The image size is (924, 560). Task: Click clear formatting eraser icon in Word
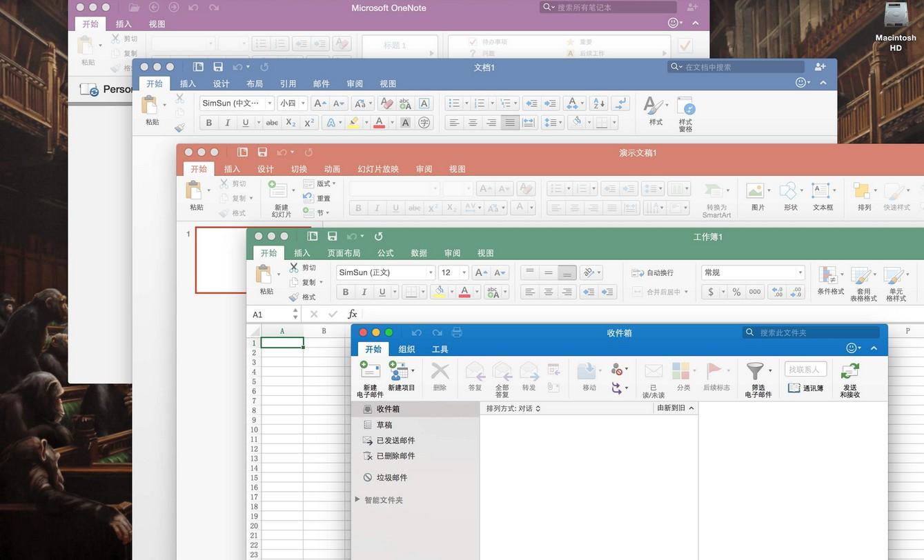tap(386, 103)
